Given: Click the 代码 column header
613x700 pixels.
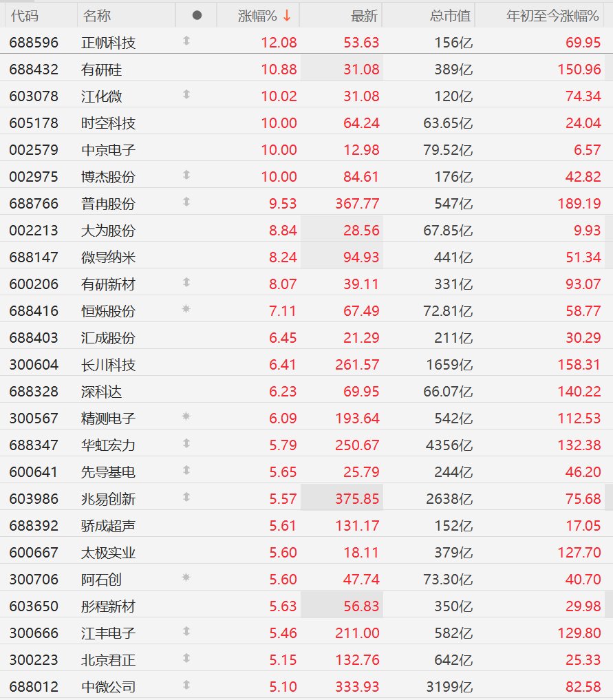Looking at the screenshot, I should pyautogui.click(x=25, y=16).
